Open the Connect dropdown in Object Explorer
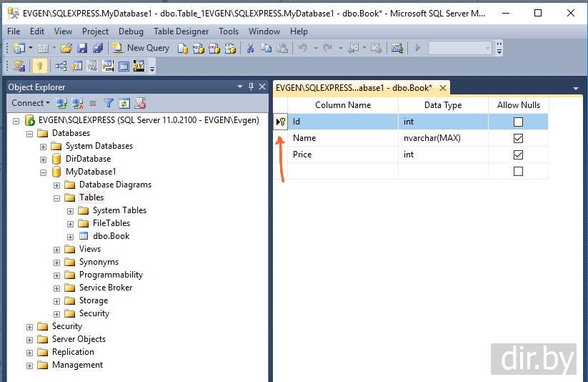This screenshot has width=588, height=382. [31, 103]
